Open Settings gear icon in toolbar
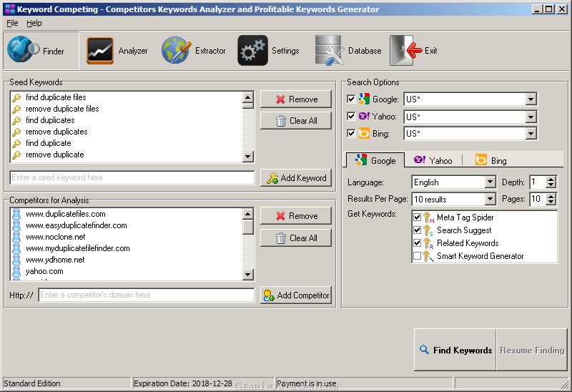 252,51
